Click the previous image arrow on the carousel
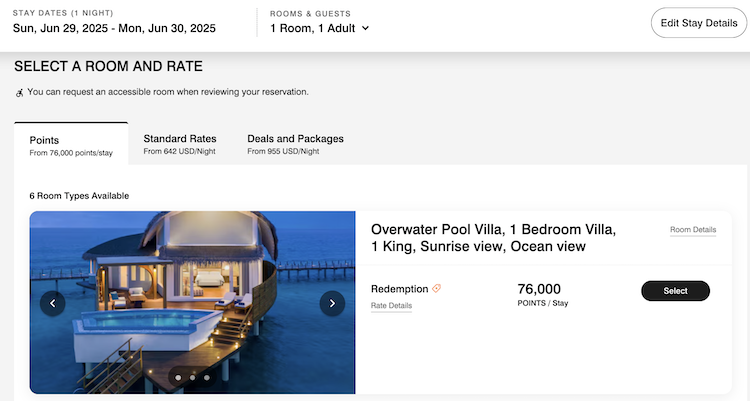This screenshot has width=750, height=401. tap(52, 303)
